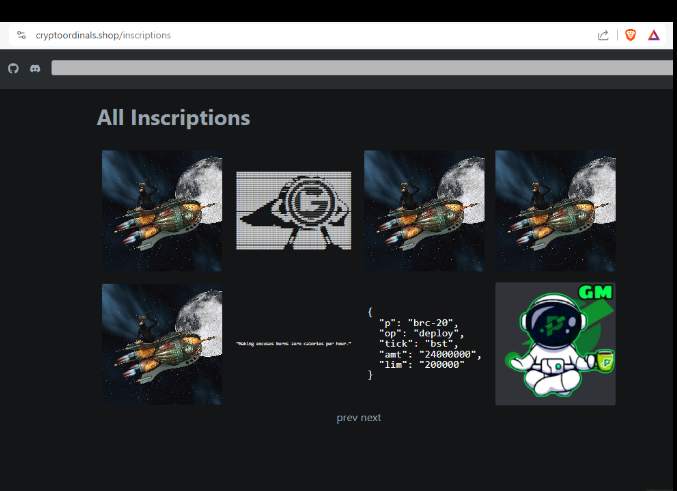Open the rocket inscription in the bottom row

(162, 344)
